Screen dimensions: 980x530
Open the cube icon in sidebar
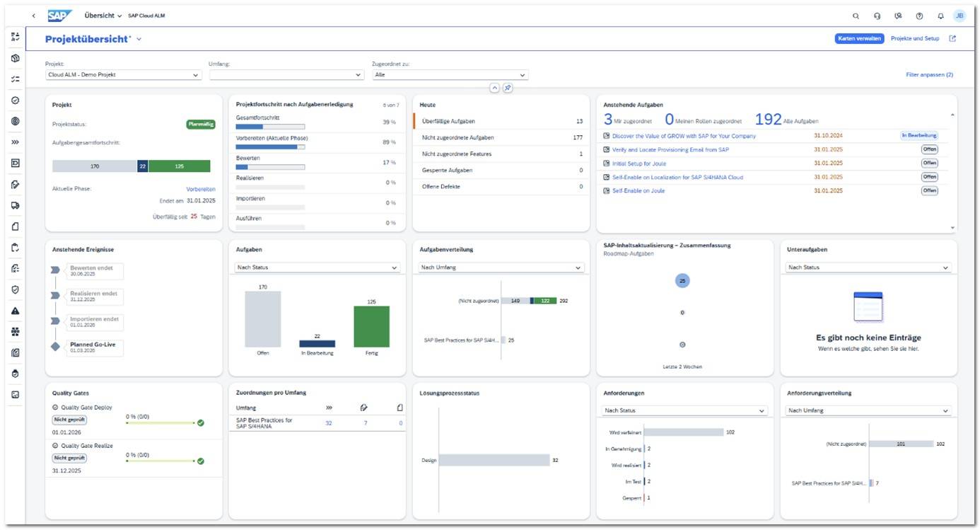[x=15, y=58]
